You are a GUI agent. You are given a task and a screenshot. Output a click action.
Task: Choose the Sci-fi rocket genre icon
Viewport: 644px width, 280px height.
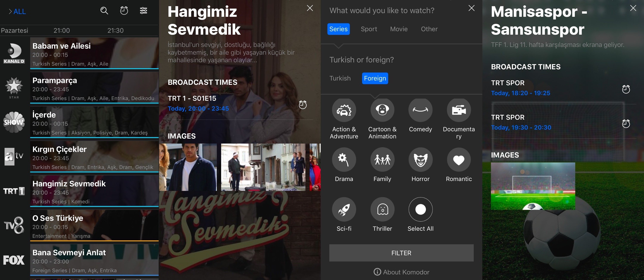(x=344, y=209)
